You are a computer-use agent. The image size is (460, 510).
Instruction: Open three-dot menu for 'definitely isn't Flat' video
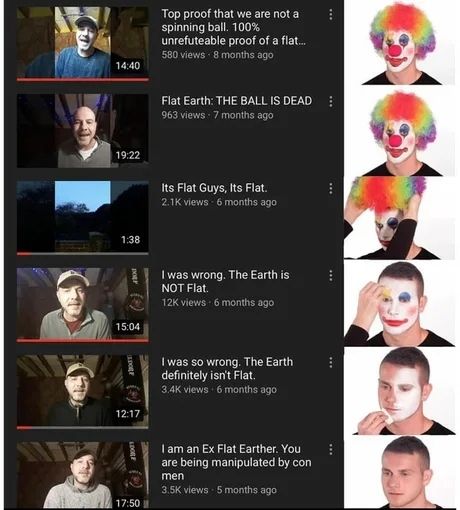[x=330, y=362]
